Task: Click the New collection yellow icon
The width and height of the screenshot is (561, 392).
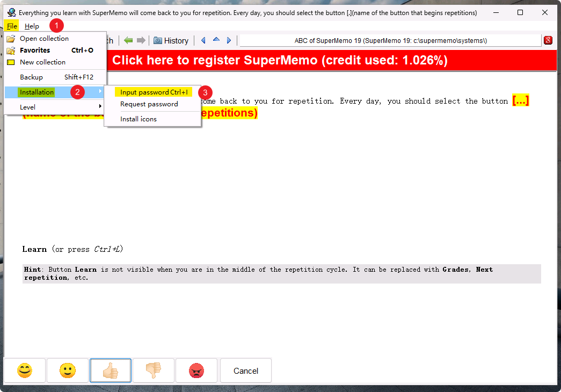Action: click(x=11, y=62)
